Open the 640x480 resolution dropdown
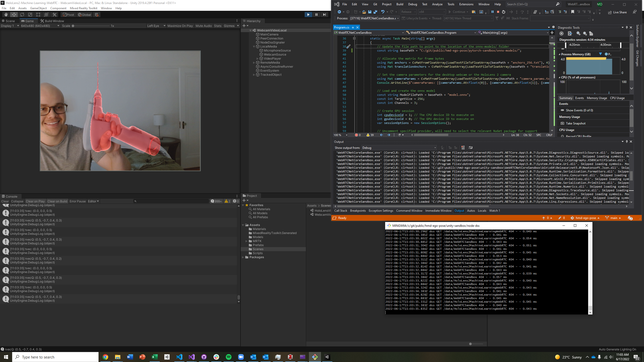 pos(40,26)
